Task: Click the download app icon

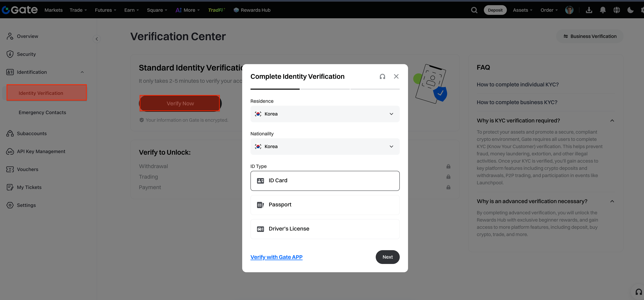Action: pyautogui.click(x=589, y=10)
